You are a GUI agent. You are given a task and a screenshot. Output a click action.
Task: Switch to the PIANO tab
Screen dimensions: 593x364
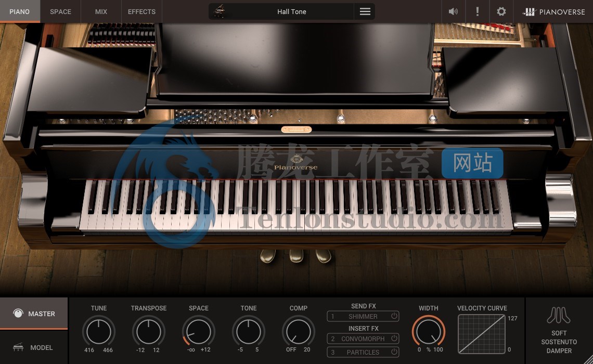pyautogui.click(x=20, y=11)
